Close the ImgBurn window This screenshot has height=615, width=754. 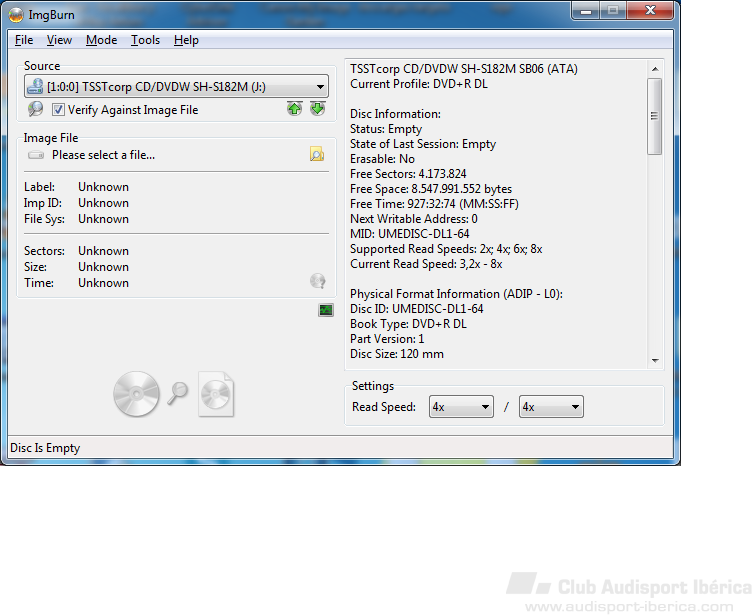651,11
